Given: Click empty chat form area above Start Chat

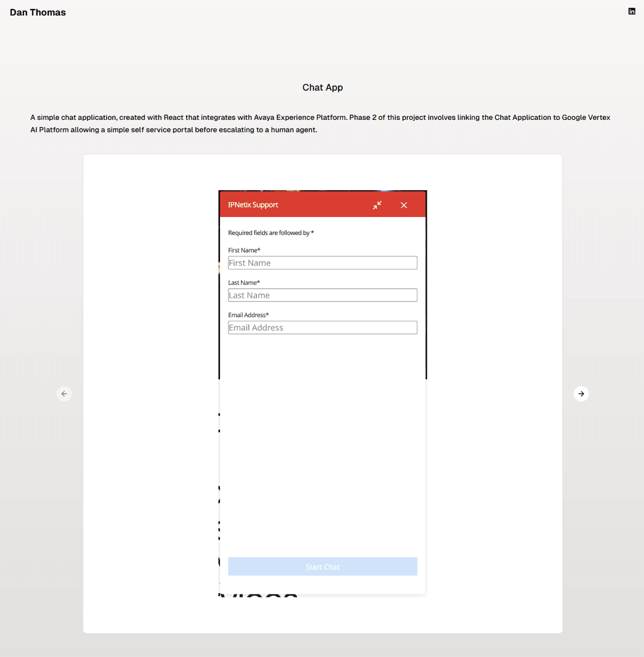Looking at the screenshot, I should click(322, 444).
